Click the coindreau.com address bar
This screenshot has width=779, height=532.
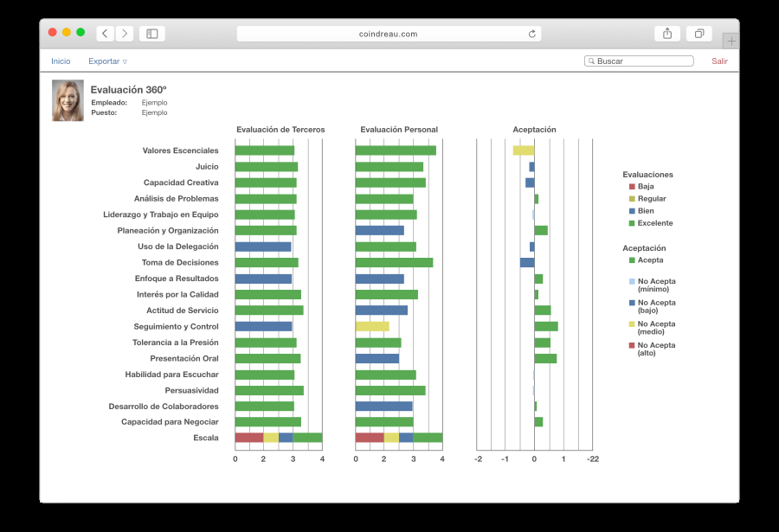(389, 34)
